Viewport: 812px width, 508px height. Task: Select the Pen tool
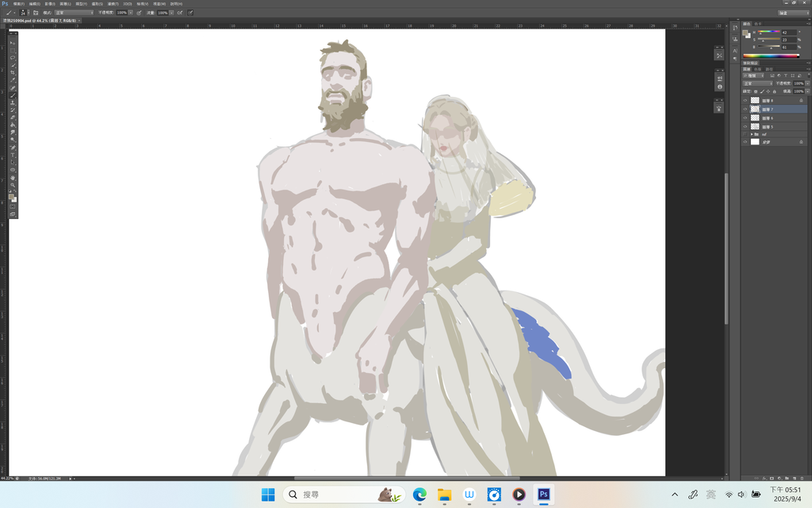pyautogui.click(x=13, y=147)
